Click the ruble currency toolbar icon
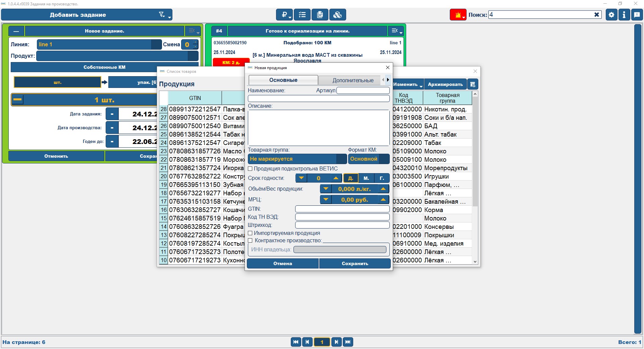 coord(284,15)
